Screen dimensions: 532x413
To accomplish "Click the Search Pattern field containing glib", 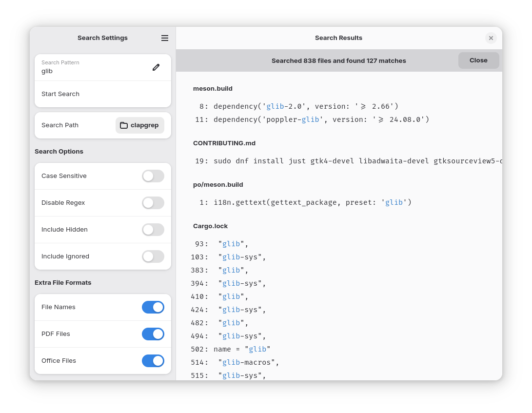I will click(103, 67).
